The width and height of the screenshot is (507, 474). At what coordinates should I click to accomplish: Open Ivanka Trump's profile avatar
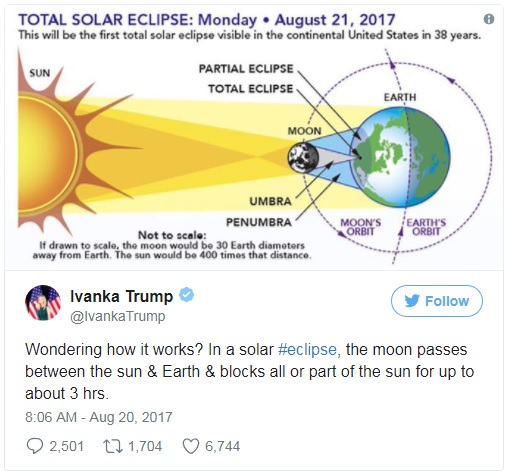tap(43, 303)
